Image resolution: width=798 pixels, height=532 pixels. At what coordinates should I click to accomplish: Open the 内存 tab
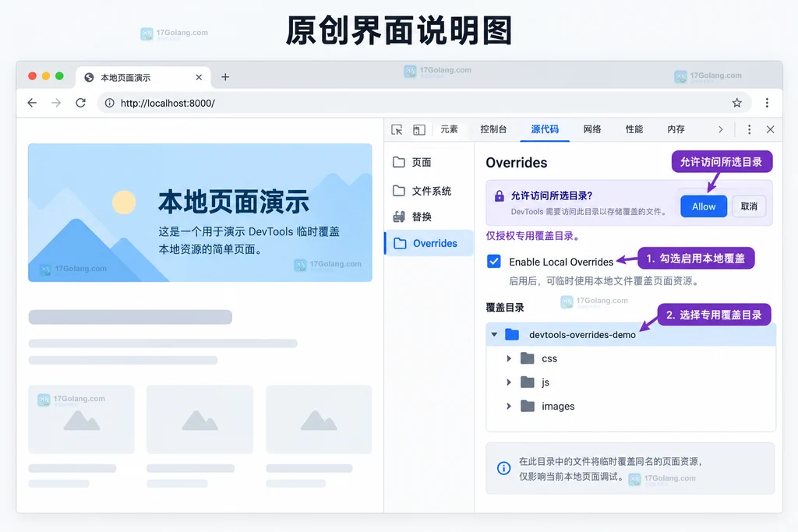coord(676,129)
